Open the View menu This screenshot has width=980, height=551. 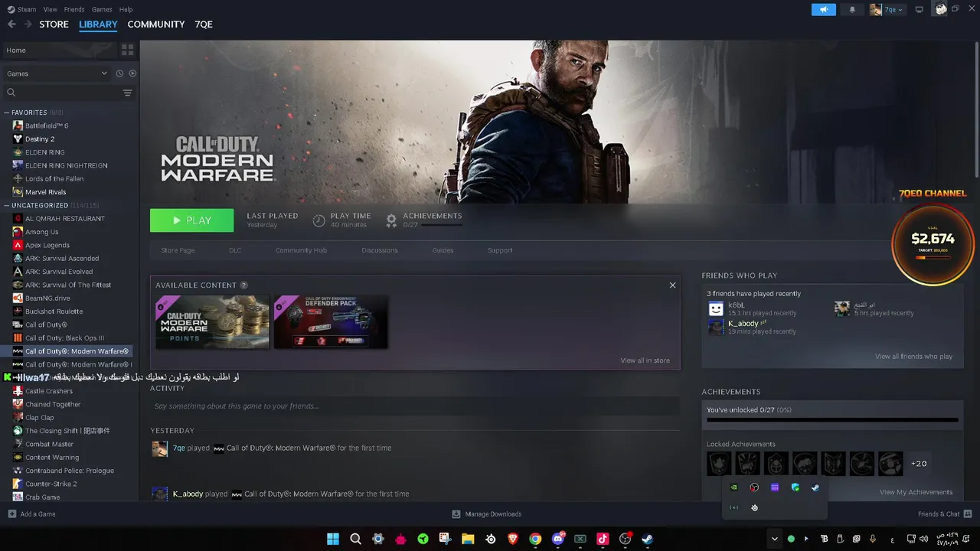pos(51,9)
